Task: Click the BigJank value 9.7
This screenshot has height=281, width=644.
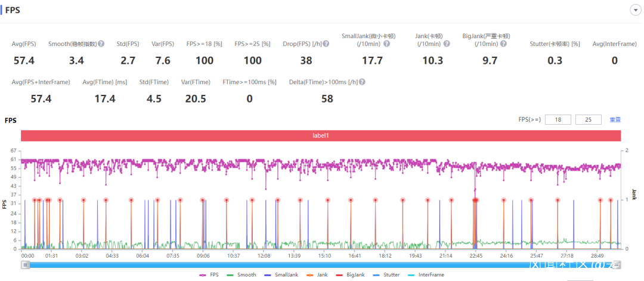Action: click(x=490, y=61)
